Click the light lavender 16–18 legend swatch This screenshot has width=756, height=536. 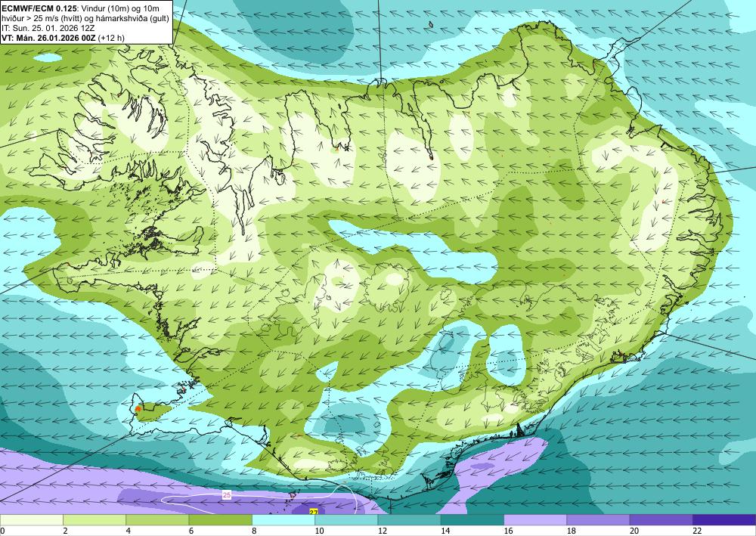[x=535, y=520]
